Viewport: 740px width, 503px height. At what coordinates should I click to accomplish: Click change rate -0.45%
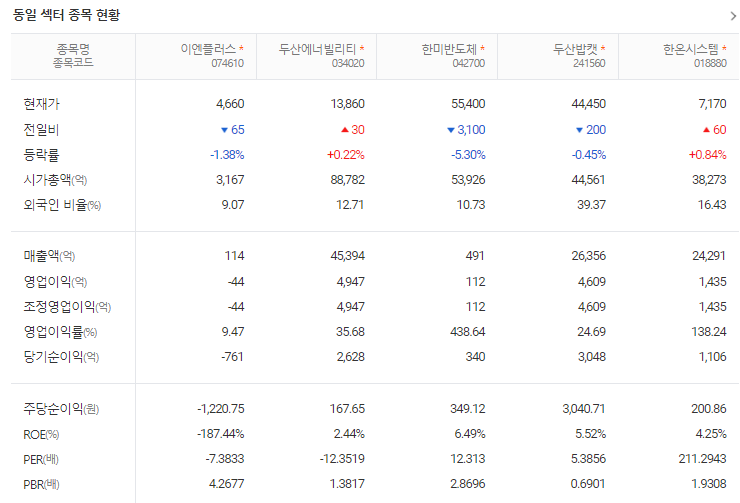coord(589,155)
